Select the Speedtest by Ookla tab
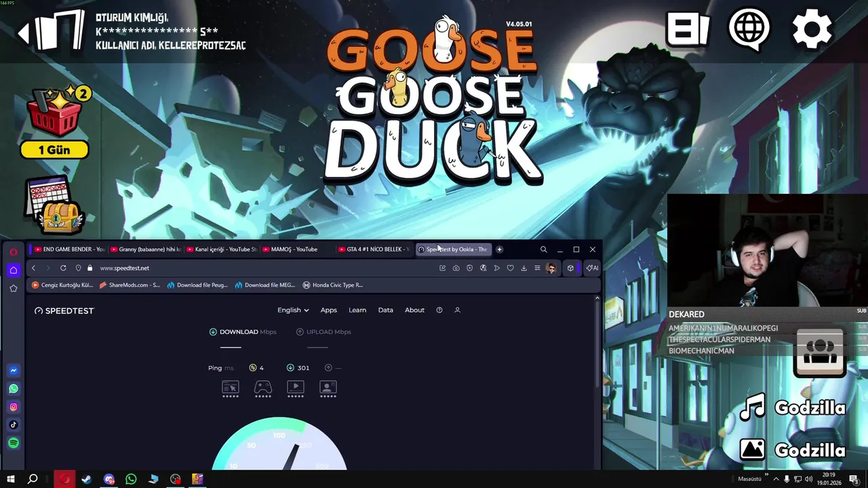This screenshot has width=868, height=488. [x=452, y=249]
